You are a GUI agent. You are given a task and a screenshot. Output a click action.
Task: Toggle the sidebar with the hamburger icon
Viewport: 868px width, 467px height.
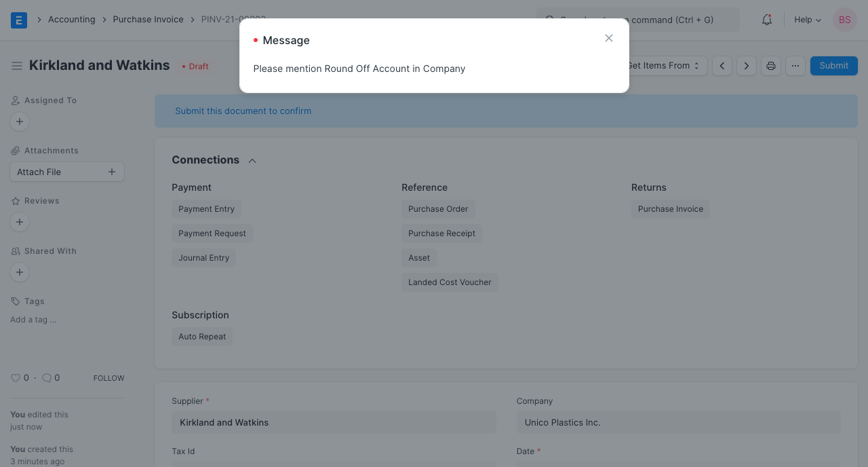[17, 65]
